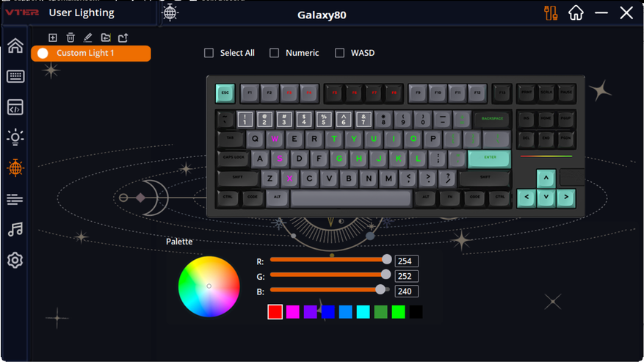This screenshot has height=362, width=644.
Task: Import a lighting profile from folder
Action: tap(106, 37)
